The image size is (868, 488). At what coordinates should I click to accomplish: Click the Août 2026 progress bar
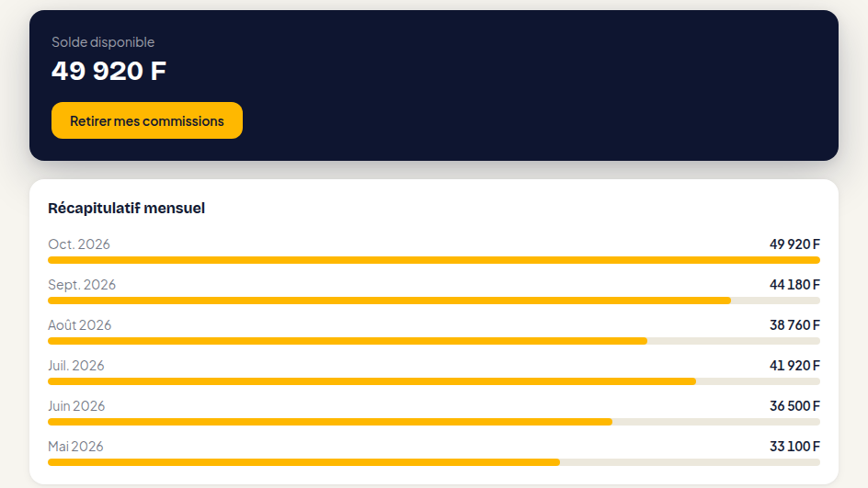[x=434, y=341]
